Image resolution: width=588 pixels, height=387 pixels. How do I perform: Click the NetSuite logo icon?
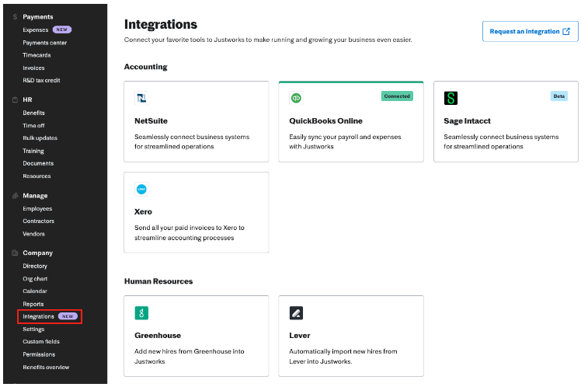[x=141, y=98]
